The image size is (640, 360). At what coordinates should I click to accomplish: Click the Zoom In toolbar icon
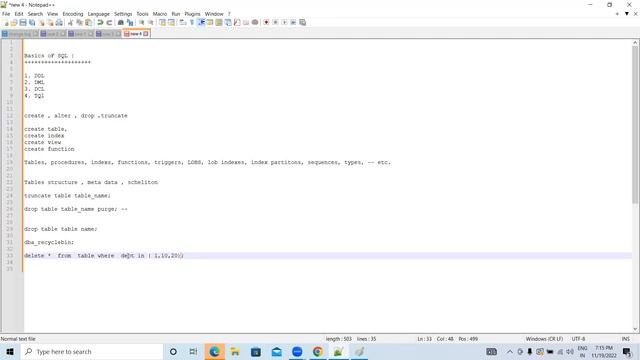(x=142, y=22)
